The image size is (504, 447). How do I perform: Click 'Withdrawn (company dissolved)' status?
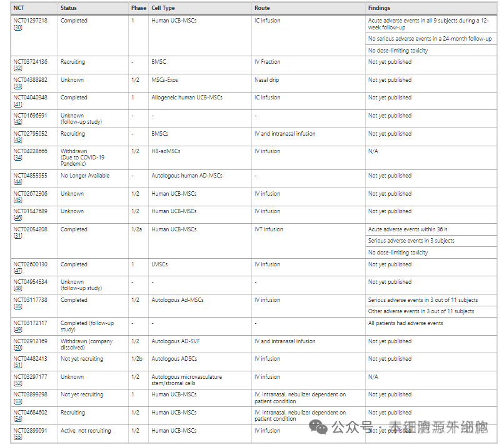[86, 344]
